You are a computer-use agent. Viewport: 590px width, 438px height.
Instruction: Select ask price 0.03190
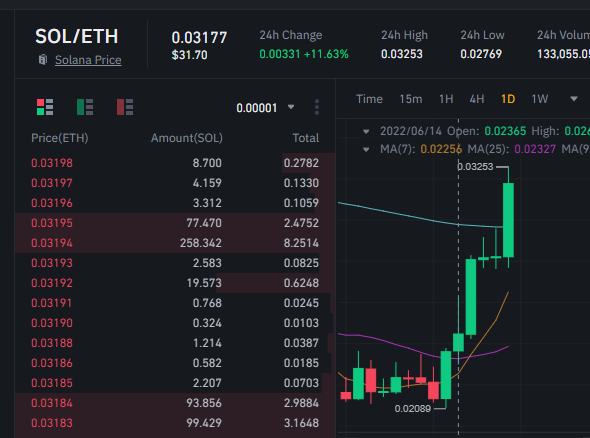click(52, 323)
